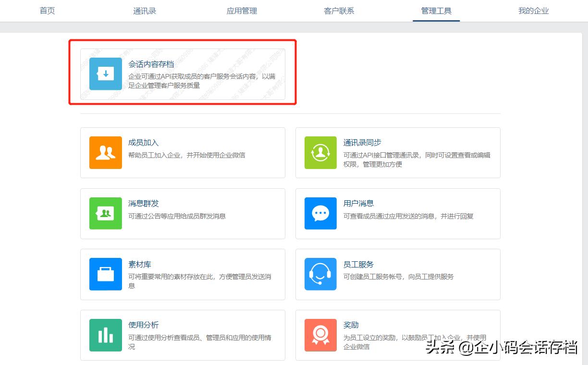Click the 奖励 medal icon
Image resolution: width=588 pixels, height=365 pixels.
[x=320, y=335]
